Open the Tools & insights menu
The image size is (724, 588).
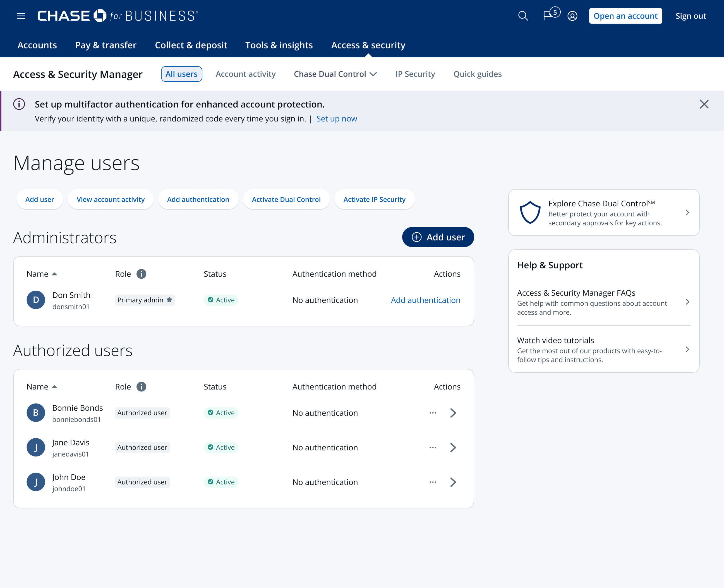(279, 45)
